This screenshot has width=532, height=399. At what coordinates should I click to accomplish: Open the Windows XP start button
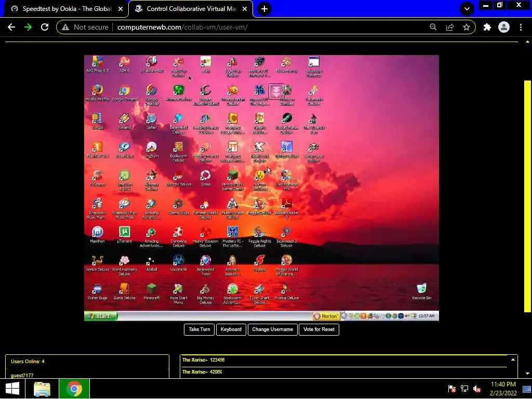(100, 316)
